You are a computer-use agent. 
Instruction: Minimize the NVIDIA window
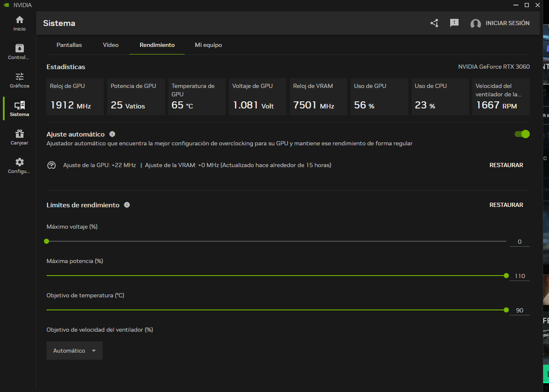click(x=516, y=5)
